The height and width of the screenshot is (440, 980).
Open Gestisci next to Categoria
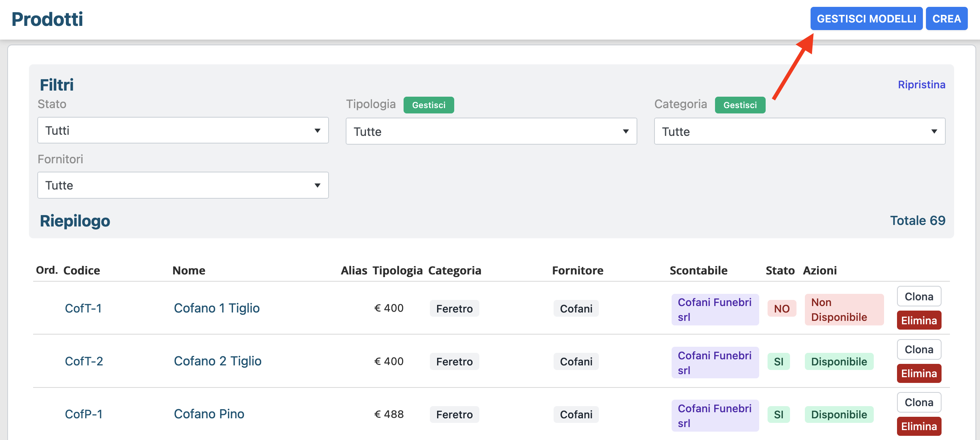tap(740, 105)
